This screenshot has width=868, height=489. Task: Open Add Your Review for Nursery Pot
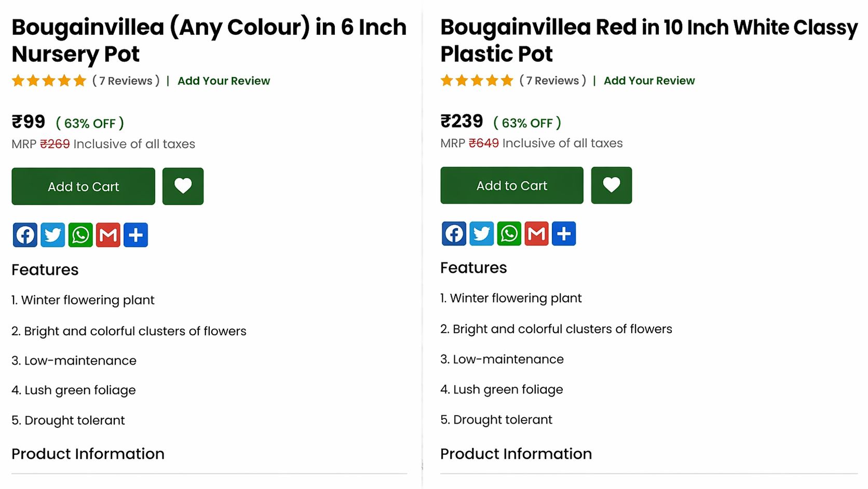pos(224,81)
